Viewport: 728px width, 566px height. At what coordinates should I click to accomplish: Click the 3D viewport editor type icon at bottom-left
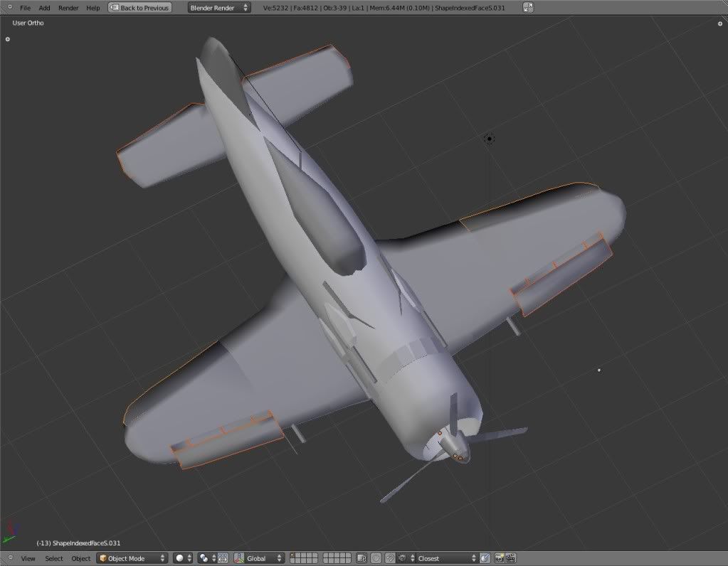[x=9, y=558]
